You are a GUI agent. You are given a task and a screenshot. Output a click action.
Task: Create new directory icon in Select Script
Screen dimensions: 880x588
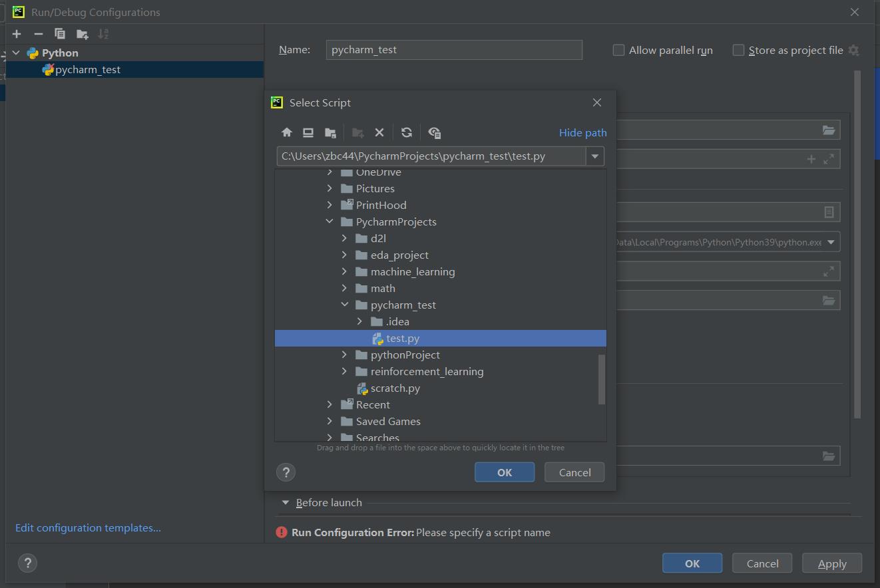pos(357,132)
